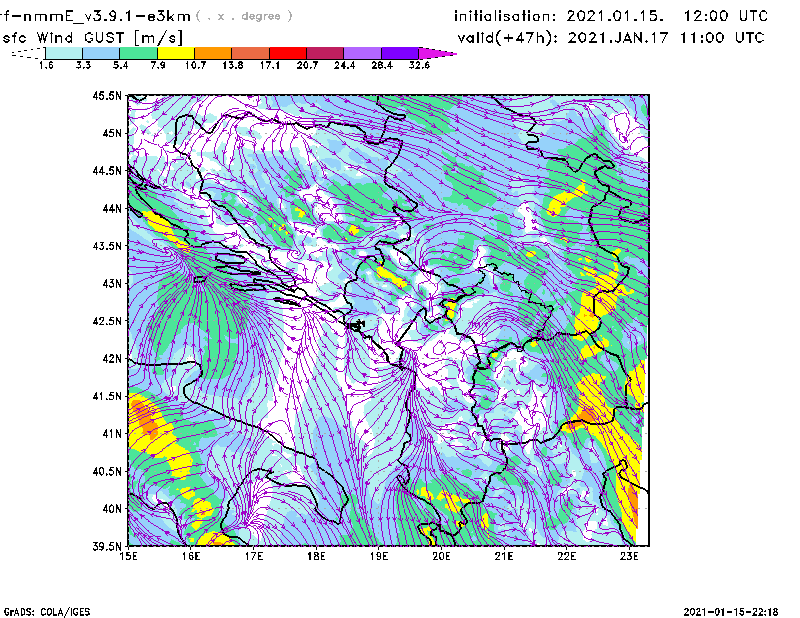Click the 20E longitude label

point(441,556)
